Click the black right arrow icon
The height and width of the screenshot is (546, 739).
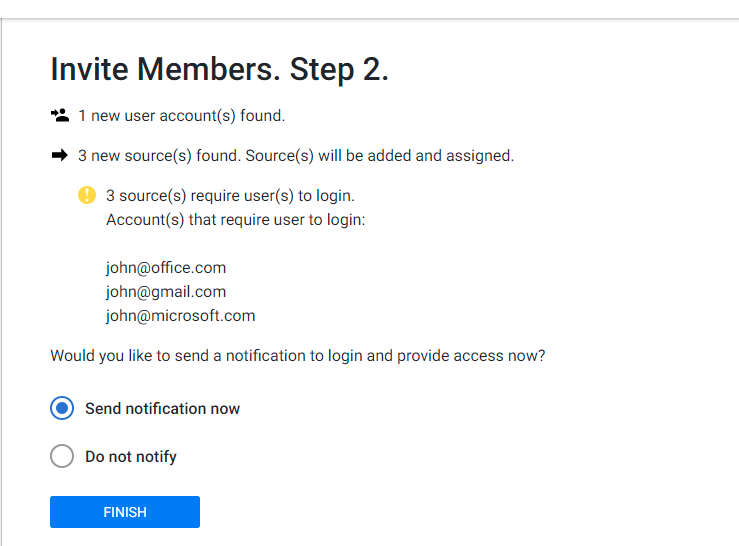coord(60,155)
